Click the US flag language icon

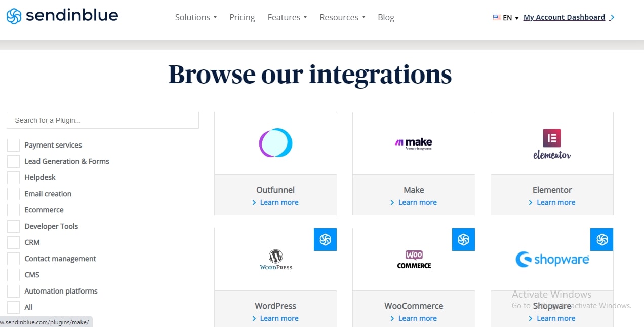click(497, 17)
